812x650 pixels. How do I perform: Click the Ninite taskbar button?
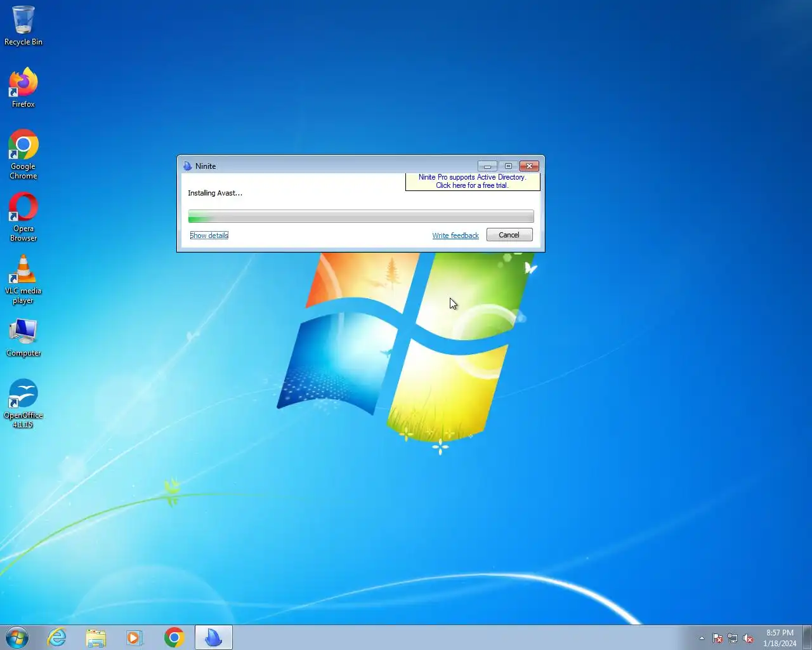coord(213,637)
